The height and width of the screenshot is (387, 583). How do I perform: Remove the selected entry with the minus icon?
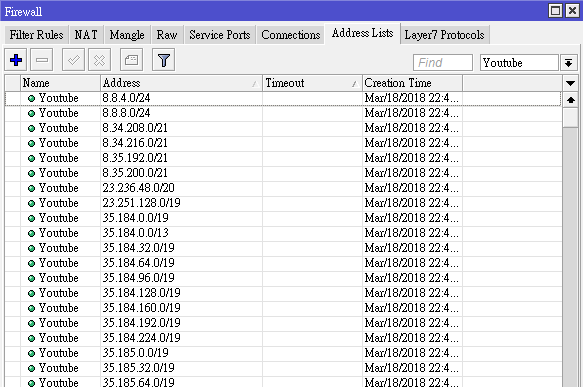point(42,60)
